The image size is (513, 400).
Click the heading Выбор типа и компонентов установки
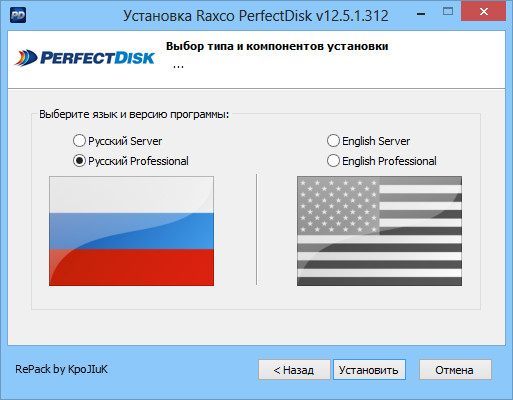(x=277, y=46)
